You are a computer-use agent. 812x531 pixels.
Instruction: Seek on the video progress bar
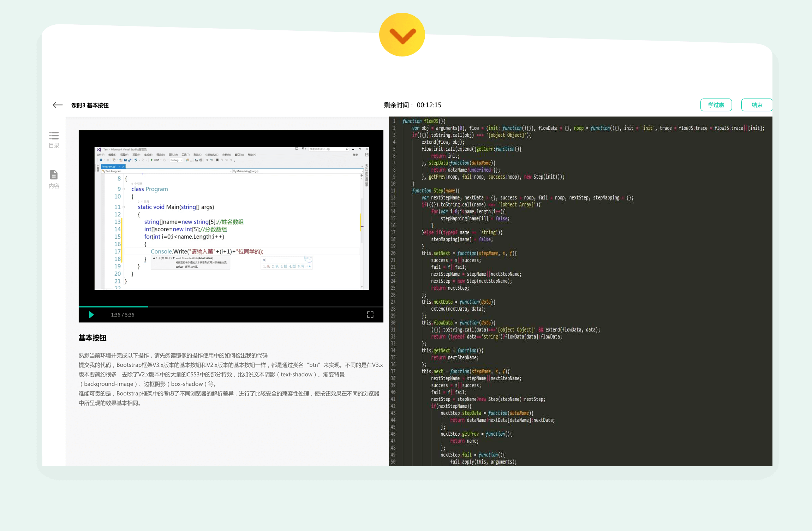point(229,306)
